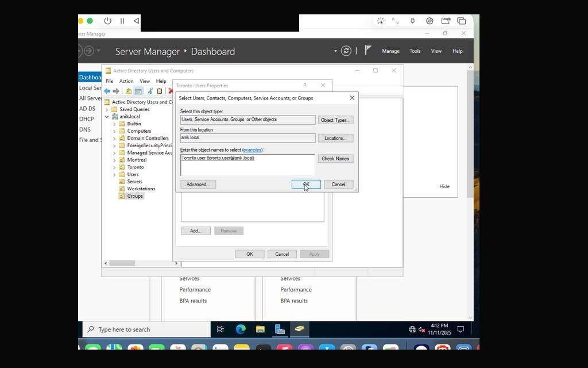Expand the Computers container

click(114, 131)
